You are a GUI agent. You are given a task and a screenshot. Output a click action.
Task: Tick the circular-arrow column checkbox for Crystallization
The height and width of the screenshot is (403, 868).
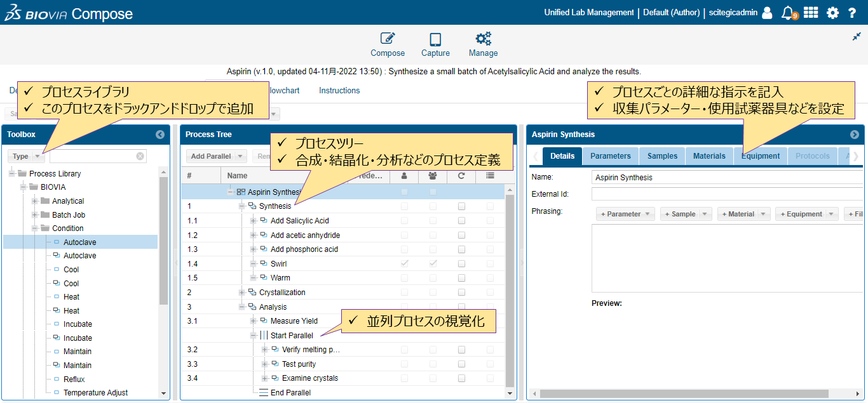tap(461, 293)
